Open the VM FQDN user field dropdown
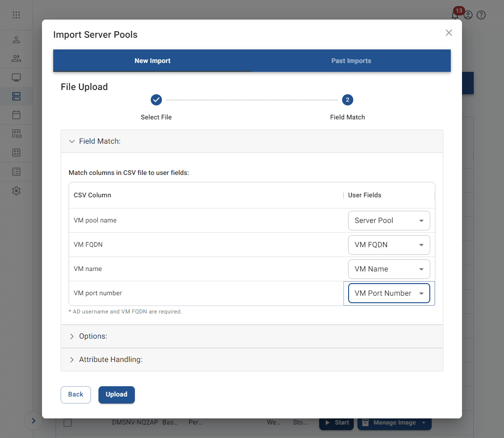The height and width of the screenshot is (438, 504). 389,245
